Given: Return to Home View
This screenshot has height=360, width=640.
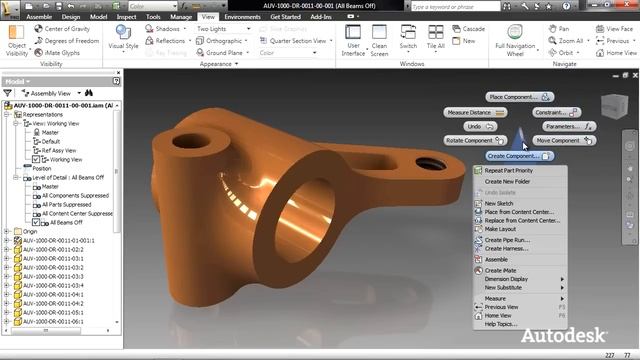Looking at the screenshot, I should 616,53.
